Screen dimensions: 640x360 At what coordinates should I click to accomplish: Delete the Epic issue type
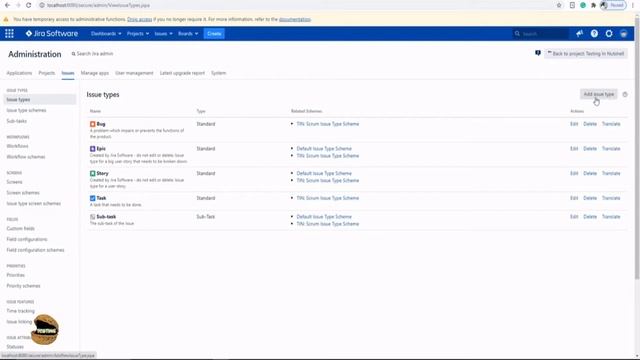[x=590, y=149]
